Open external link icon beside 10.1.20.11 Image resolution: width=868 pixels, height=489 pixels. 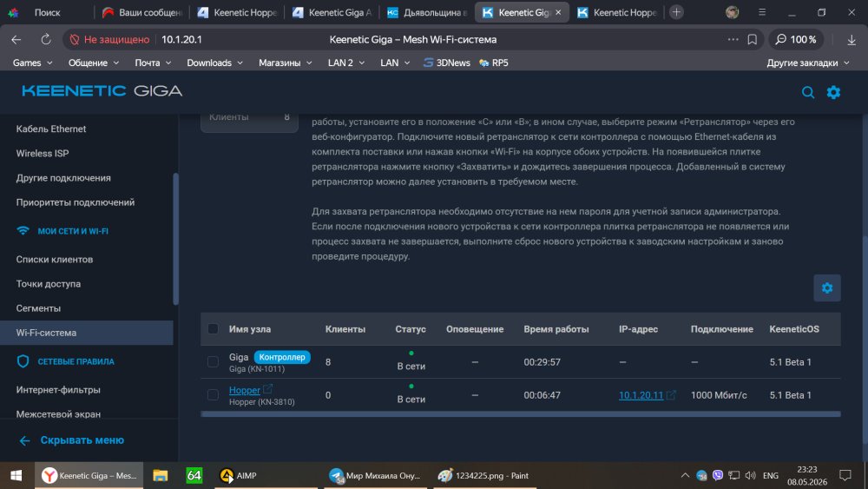tap(671, 395)
